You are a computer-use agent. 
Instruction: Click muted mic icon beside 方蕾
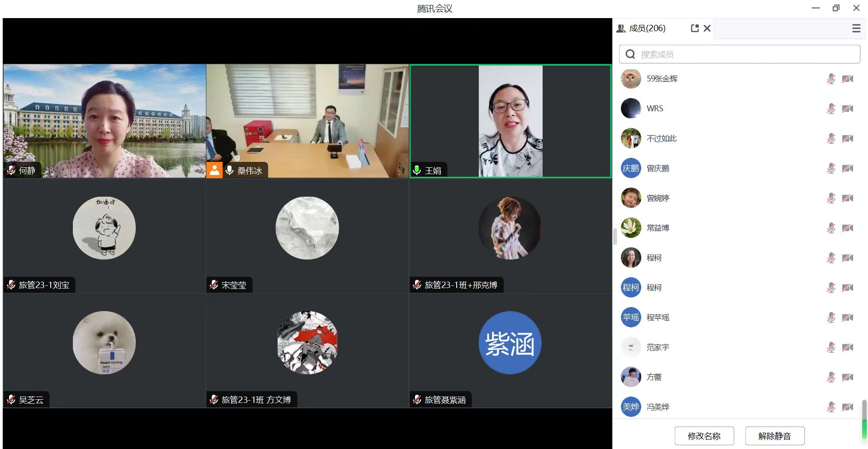831,377
